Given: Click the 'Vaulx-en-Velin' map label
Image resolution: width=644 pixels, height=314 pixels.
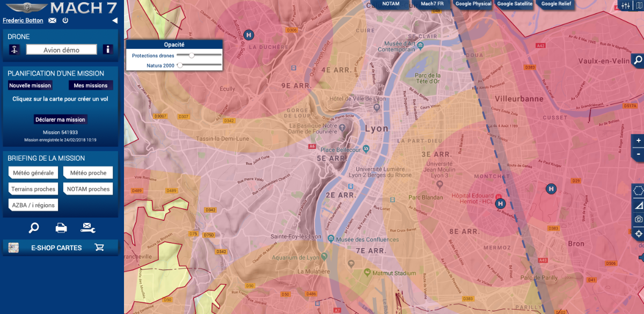Looking at the screenshot, I should click(x=604, y=61).
